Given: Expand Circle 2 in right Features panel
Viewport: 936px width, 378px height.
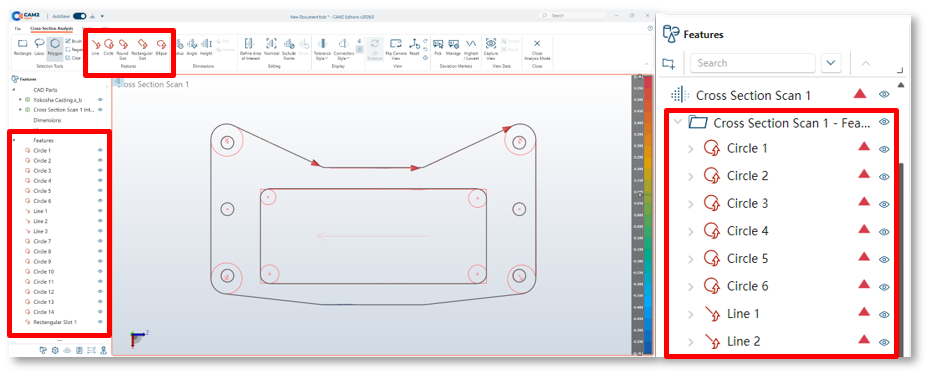Looking at the screenshot, I should tap(691, 176).
